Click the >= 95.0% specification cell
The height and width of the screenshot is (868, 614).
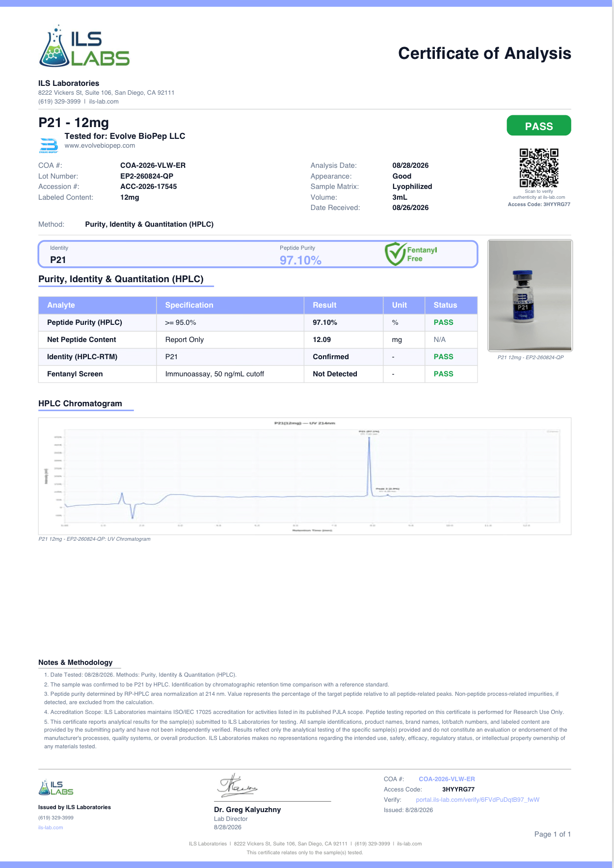[x=231, y=322]
